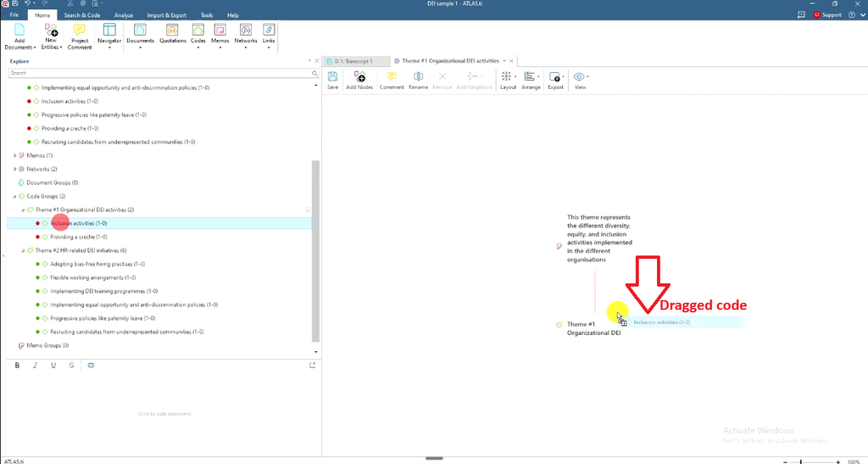
Task: Switch to the Import & Export tab
Action: 167,15
